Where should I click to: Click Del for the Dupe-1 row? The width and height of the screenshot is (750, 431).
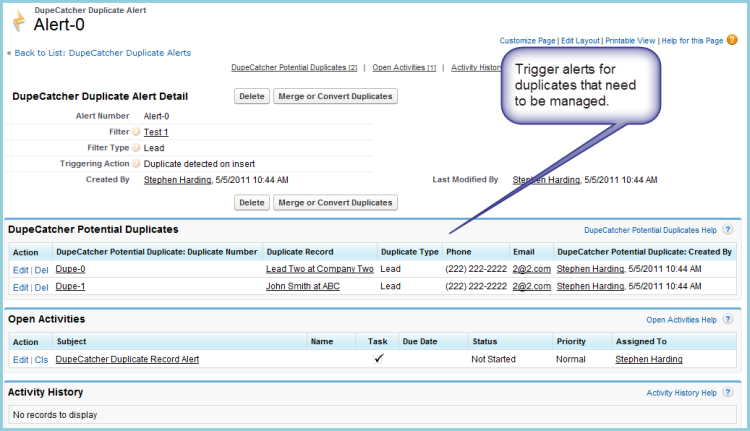click(42, 287)
